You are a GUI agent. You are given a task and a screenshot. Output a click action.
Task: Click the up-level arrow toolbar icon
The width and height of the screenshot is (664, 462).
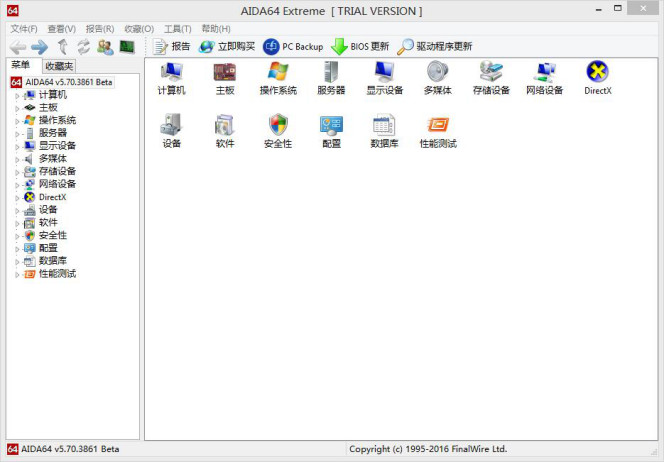62,47
